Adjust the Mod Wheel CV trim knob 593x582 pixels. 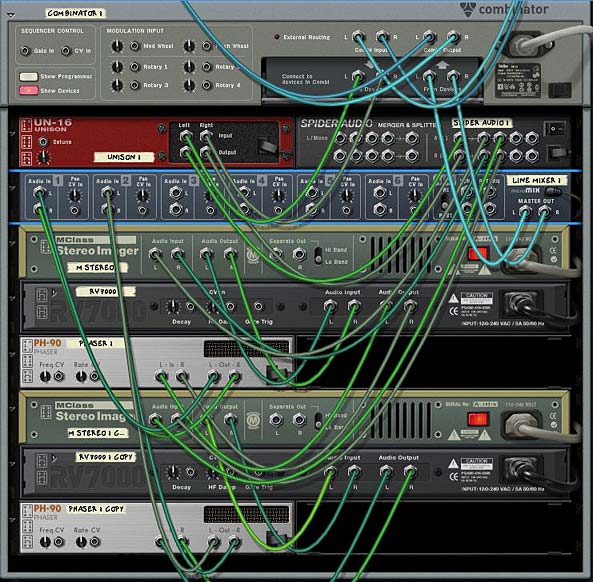(x=117, y=47)
